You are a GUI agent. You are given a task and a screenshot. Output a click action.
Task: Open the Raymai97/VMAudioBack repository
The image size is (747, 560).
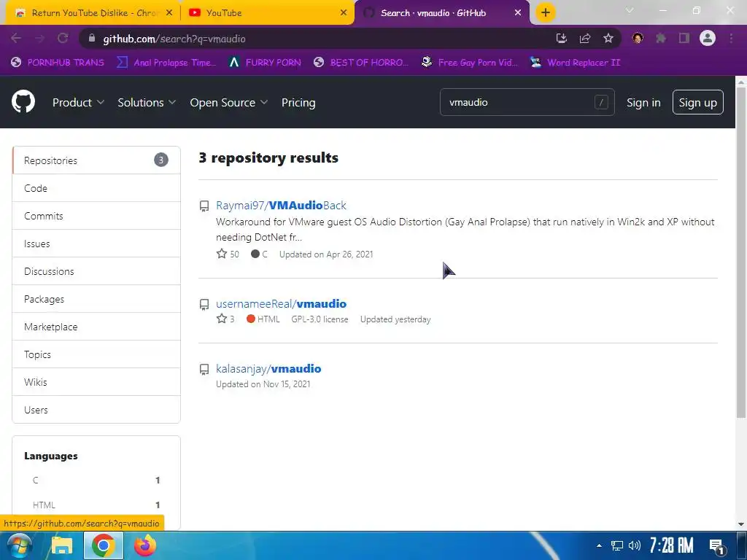coord(281,205)
